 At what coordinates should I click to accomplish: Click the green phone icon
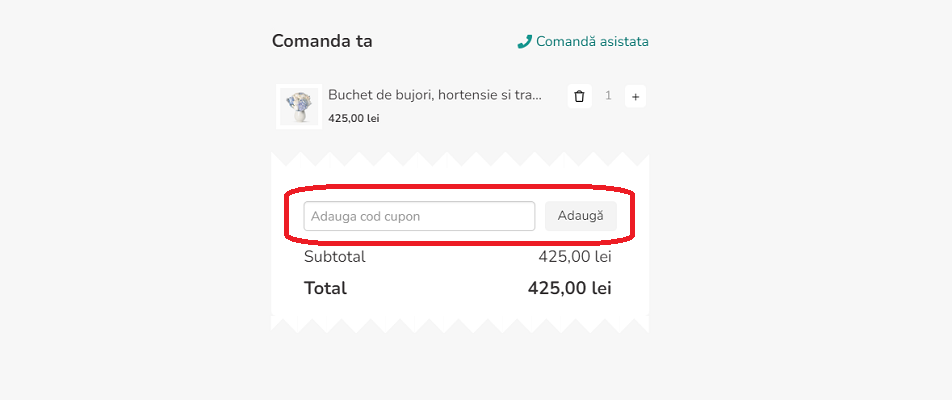[x=524, y=42]
